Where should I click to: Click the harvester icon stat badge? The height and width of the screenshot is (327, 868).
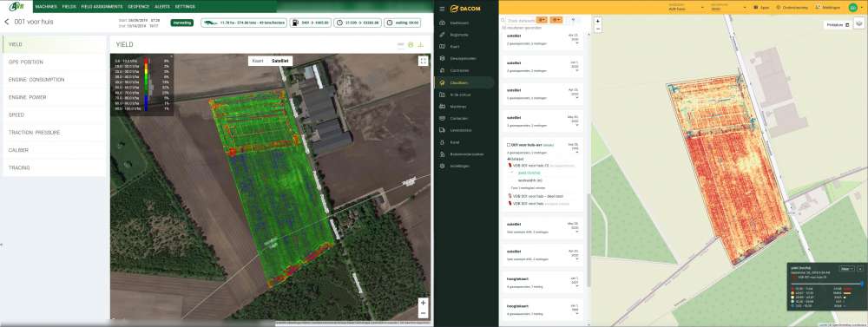coord(244,23)
